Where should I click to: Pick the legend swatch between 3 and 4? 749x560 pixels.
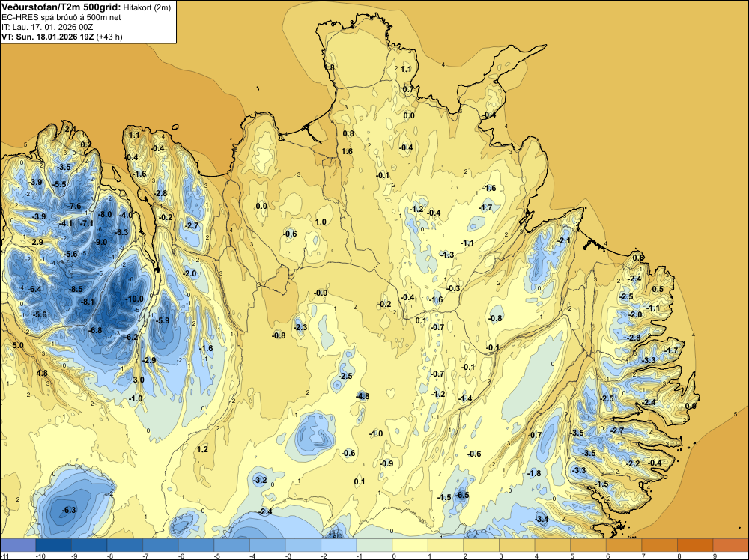tap(517, 545)
